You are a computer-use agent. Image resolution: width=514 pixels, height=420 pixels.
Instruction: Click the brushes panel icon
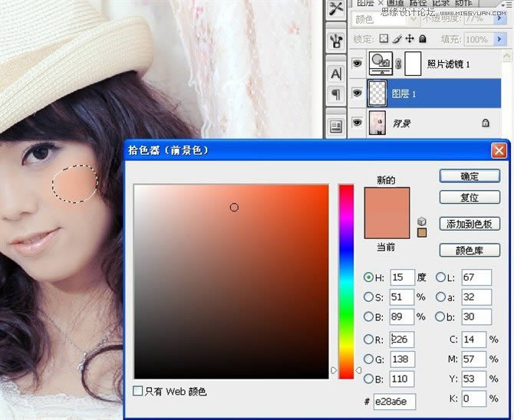click(x=335, y=40)
